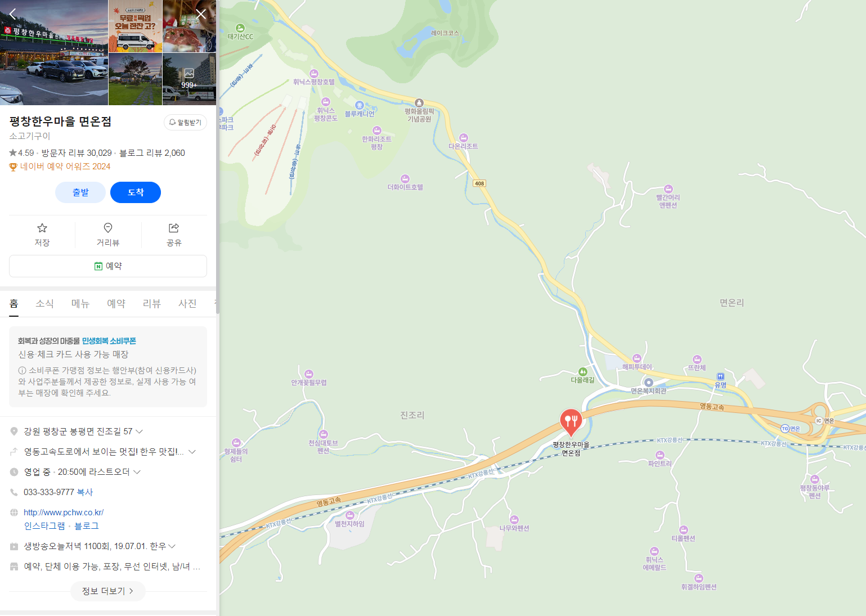866x616 pixels.
Task: Switch to the 메뉴 tab
Action: [x=80, y=304]
